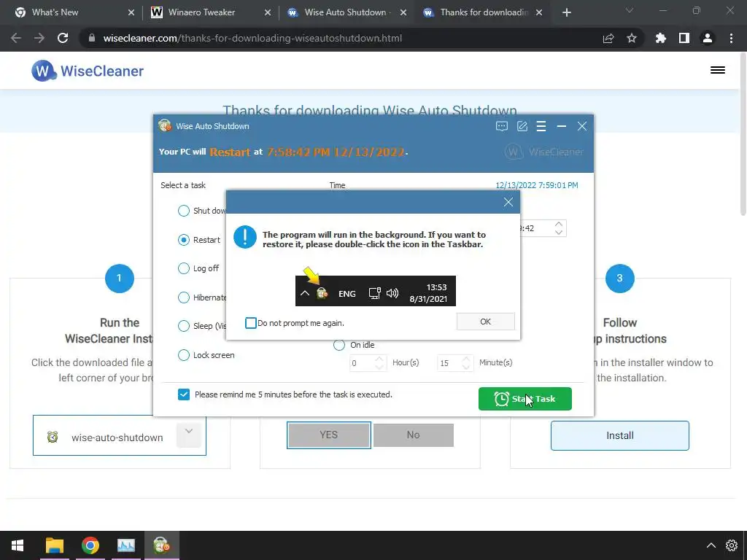The image size is (747, 560).
Task: Select the Shut down radio option
Action: 183,211
